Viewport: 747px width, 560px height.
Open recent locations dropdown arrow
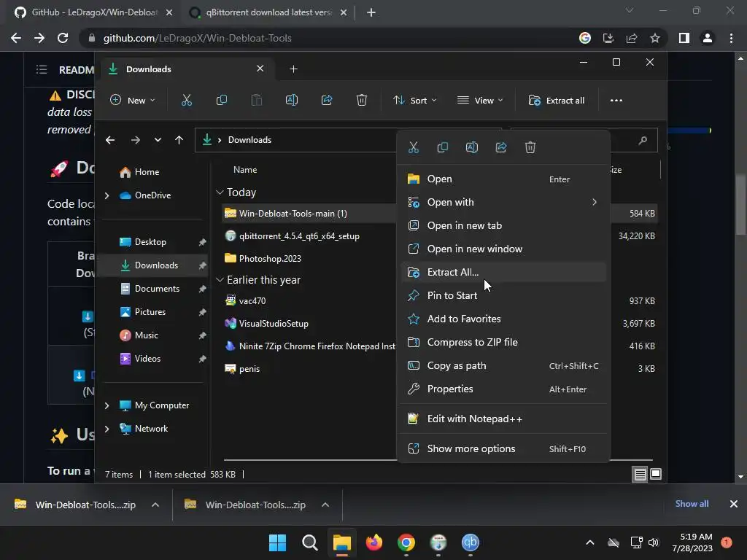click(158, 140)
